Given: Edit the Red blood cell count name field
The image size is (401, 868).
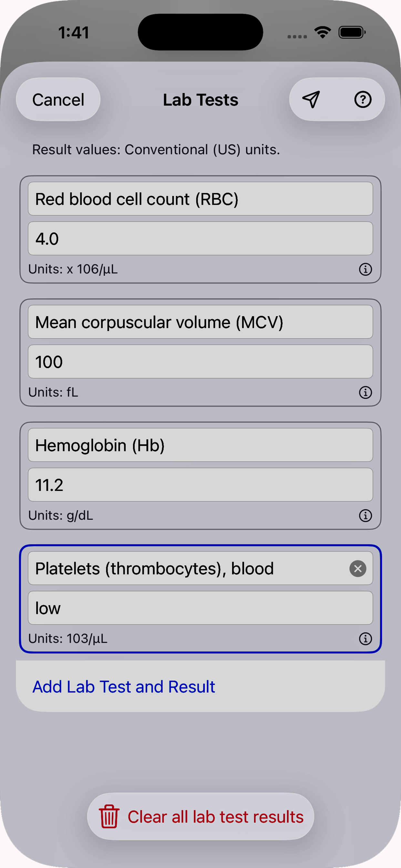Looking at the screenshot, I should point(200,199).
